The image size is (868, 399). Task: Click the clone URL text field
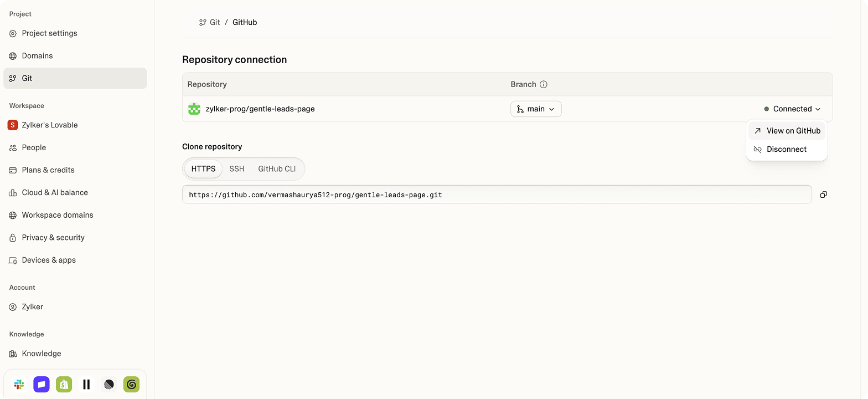point(497,195)
